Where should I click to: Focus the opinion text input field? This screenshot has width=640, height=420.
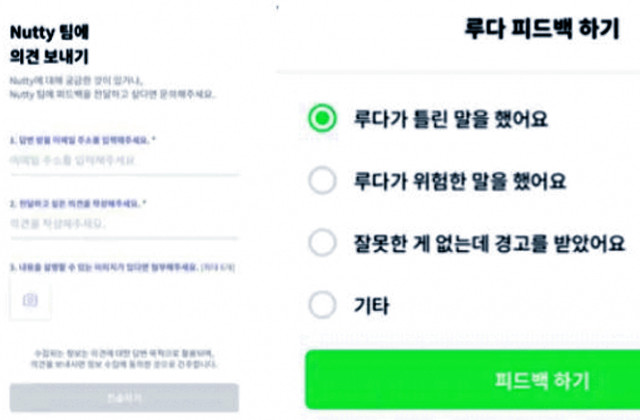pos(124,224)
